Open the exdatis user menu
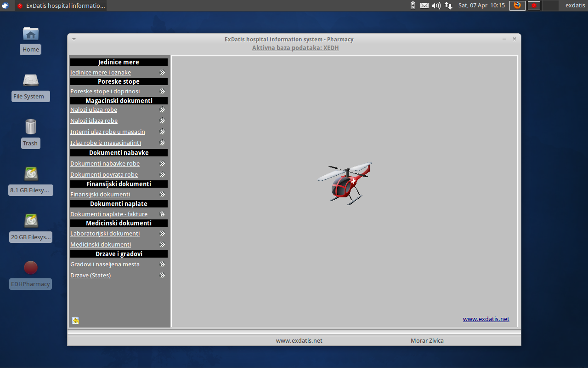Viewport: 588px width, 368px height. pyautogui.click(x=575, y=6)
